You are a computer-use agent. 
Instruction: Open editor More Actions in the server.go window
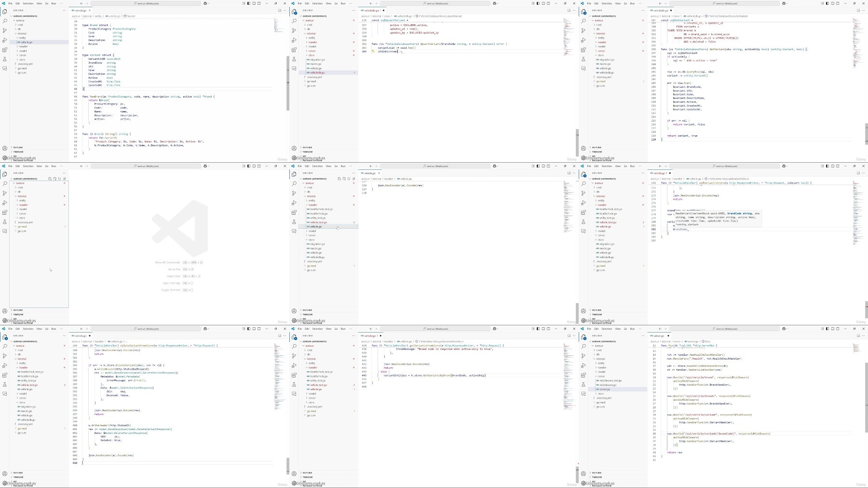coord(864,335)
